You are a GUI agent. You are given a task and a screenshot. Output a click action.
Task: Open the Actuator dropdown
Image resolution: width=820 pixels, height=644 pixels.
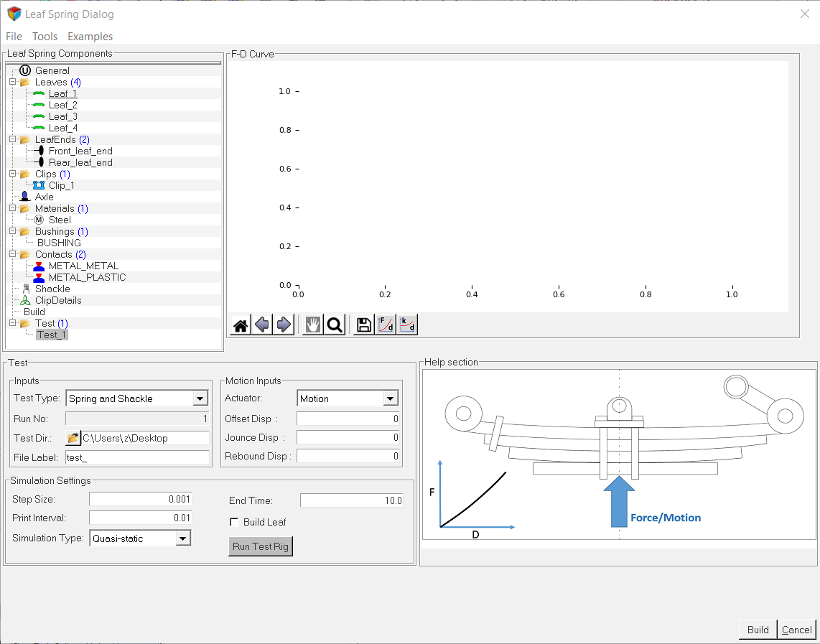(390, 398)
